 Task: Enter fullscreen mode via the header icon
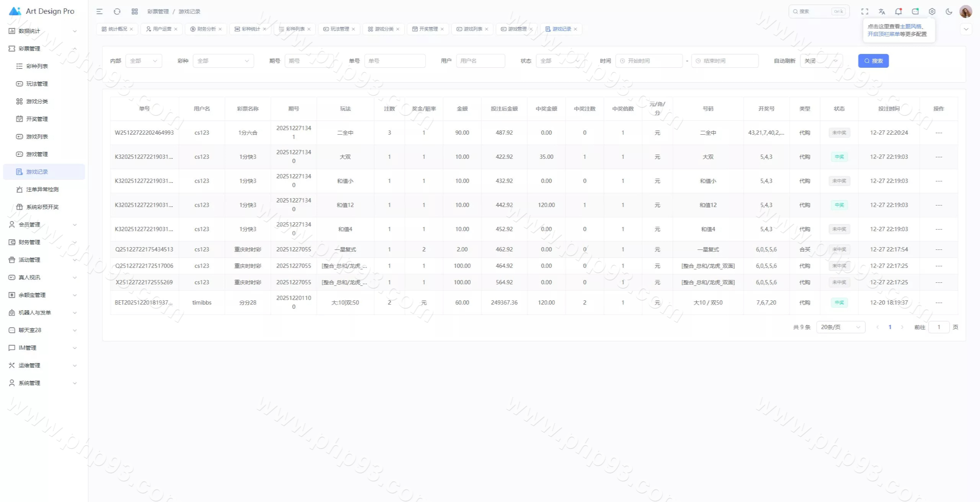(865, 11)
